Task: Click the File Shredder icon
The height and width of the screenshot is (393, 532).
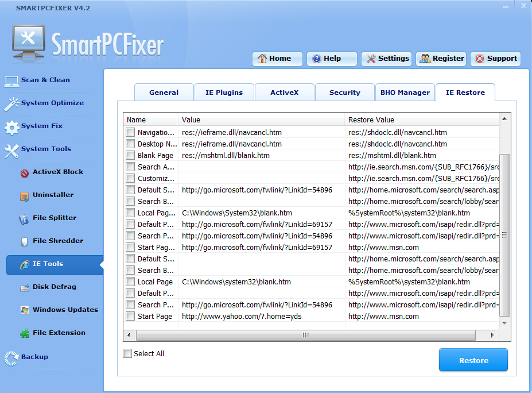Action: [x=24, y=241]
